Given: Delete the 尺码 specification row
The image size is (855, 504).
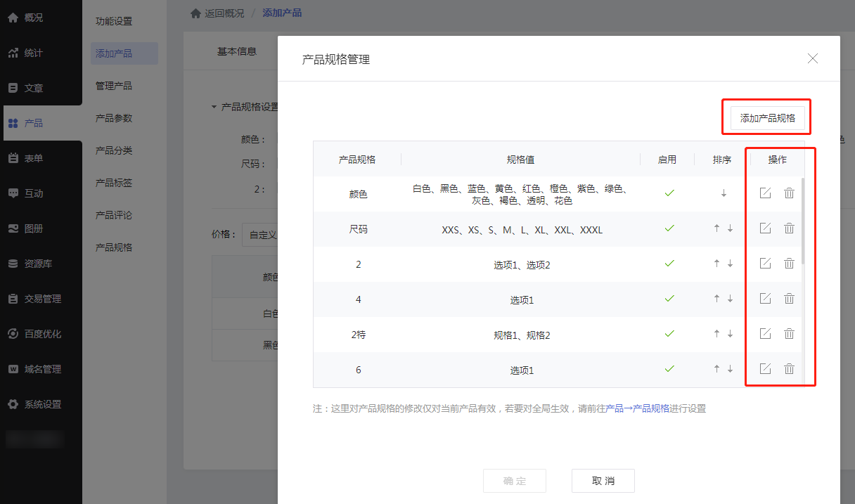Looking at the screenshot, I should 790,228.
